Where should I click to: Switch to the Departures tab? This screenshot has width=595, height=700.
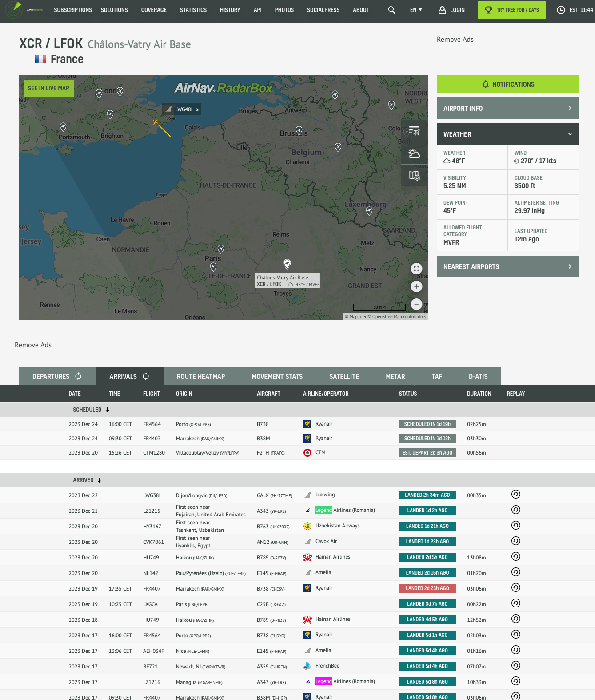pyautogui.click(x=57, y=376)
